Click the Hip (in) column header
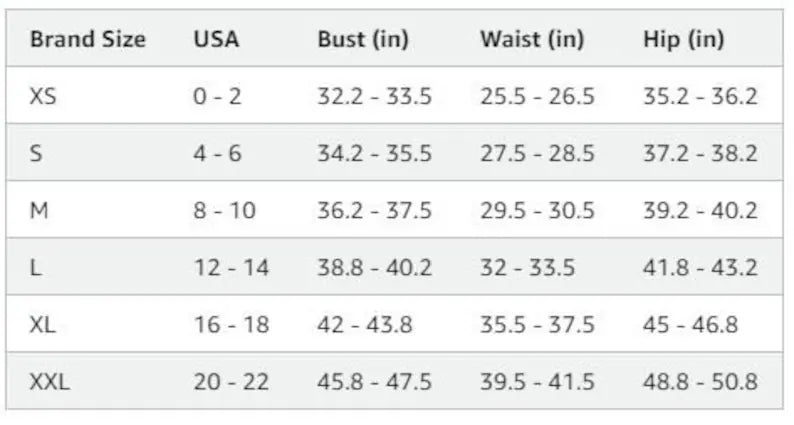The height and width of the screenshot is (425, 794). (684, 40)
